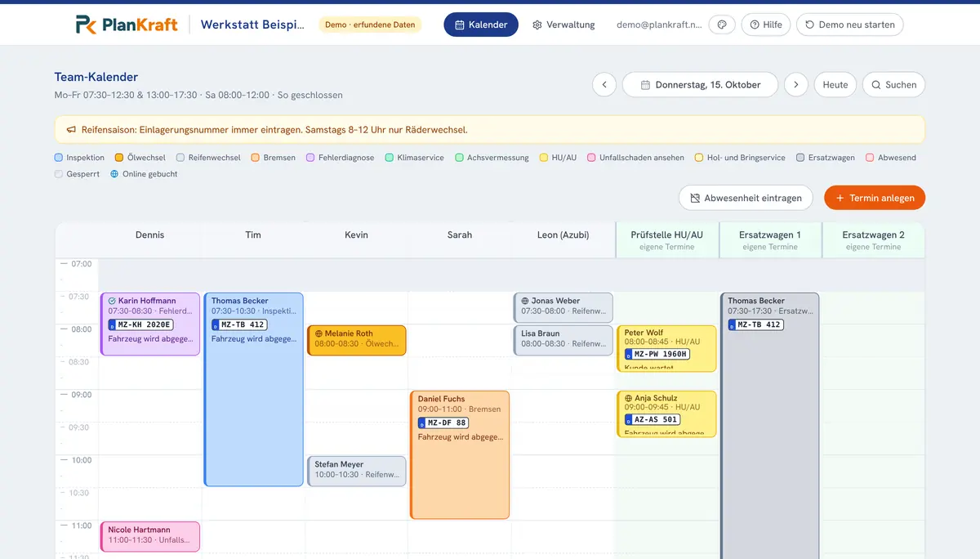
Task: Click the globe icon on Anja Schulz appointment
Action: pos(629,399)
